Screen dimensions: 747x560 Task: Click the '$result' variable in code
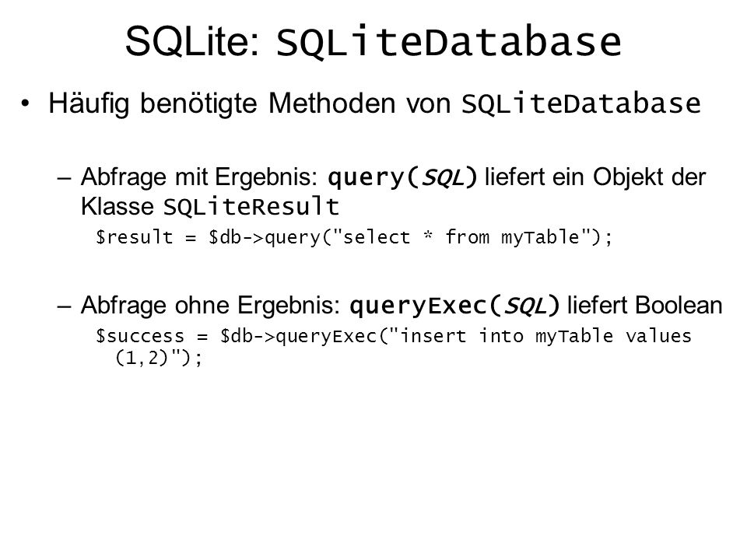135,236
